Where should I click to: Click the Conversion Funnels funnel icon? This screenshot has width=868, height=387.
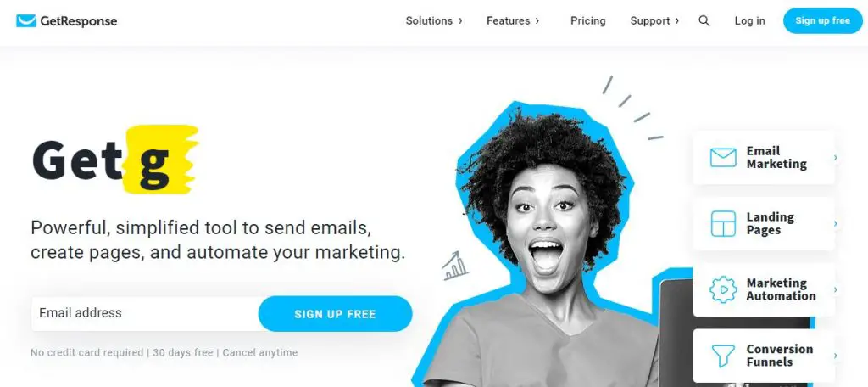tap(723, 356)
